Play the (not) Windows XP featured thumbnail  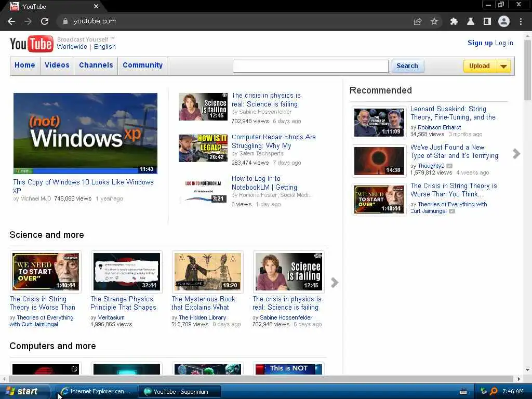pyautogui.click(x=86, y=134)
